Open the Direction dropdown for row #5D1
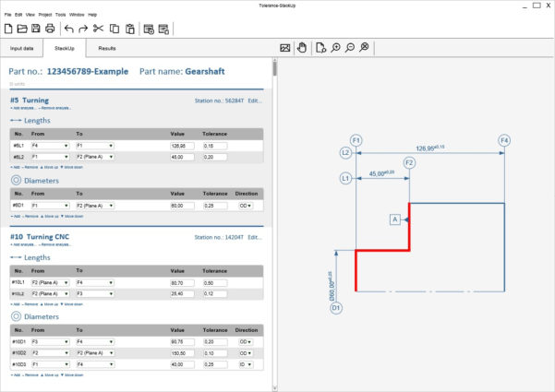Screen dimensions: 555x392 tap(247, 204)
